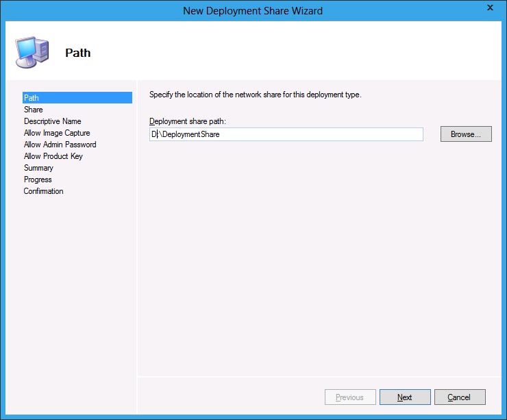
Task: Click the network share location instruction text
Action: (255, 95)
